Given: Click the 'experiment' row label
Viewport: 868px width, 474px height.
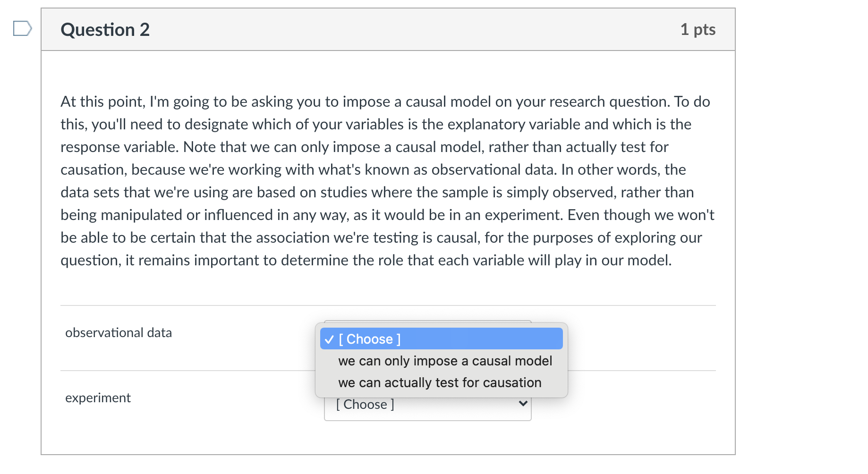Looking at the screenshot, I should pos(97,398).
